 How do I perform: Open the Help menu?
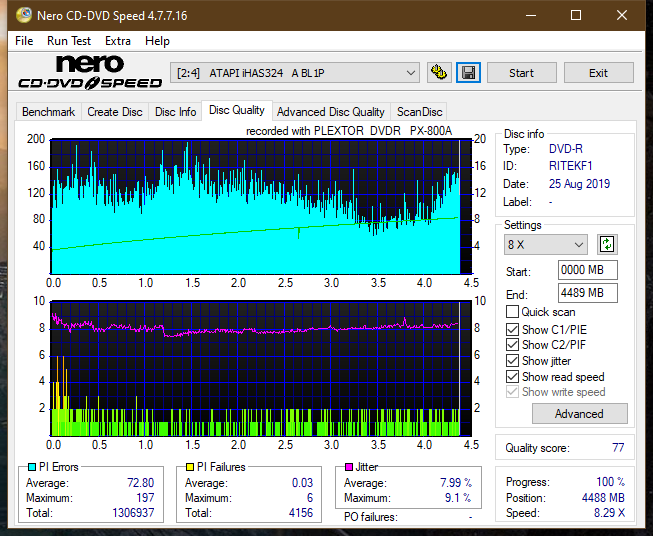157,41
